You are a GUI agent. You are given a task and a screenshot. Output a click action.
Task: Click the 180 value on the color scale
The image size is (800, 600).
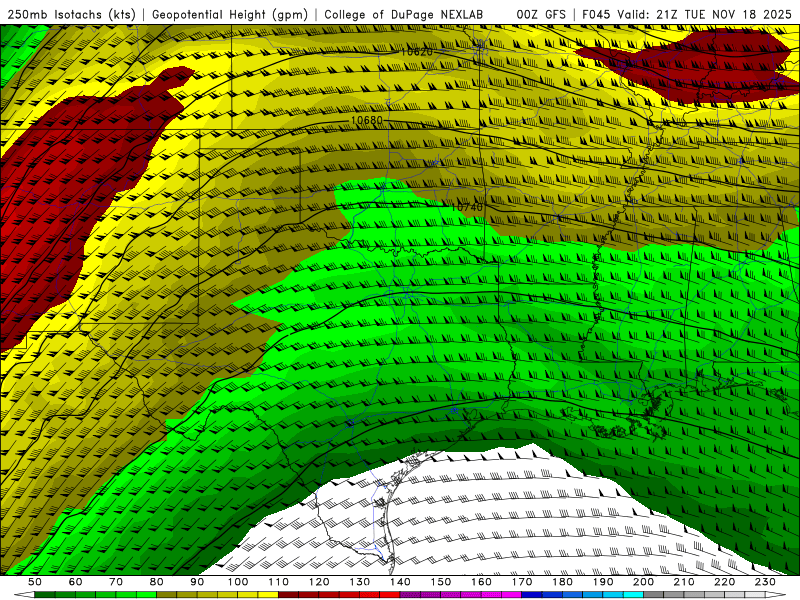562,582
